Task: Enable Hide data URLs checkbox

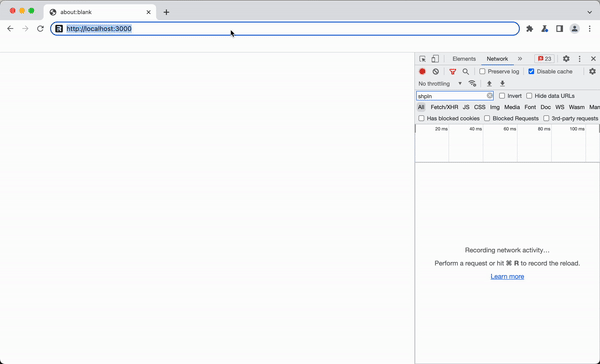Action: point(529,96)
